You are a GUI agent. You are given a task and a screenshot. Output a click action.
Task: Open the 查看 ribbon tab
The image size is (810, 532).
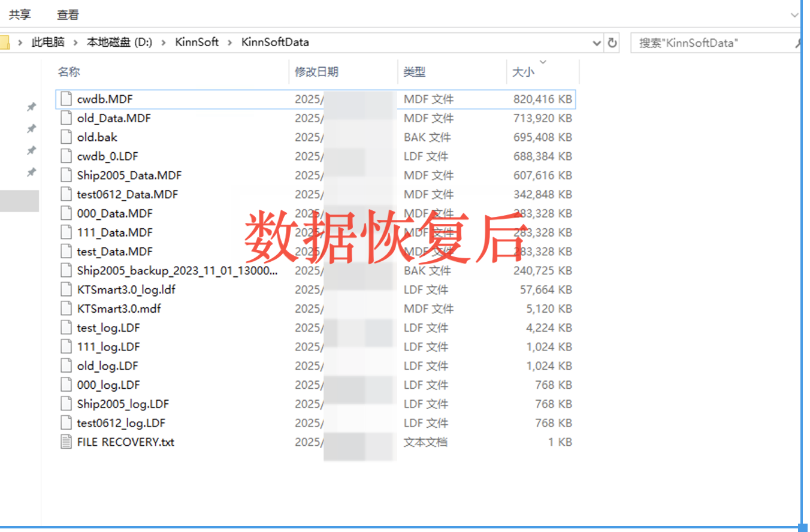coord(68,14)
